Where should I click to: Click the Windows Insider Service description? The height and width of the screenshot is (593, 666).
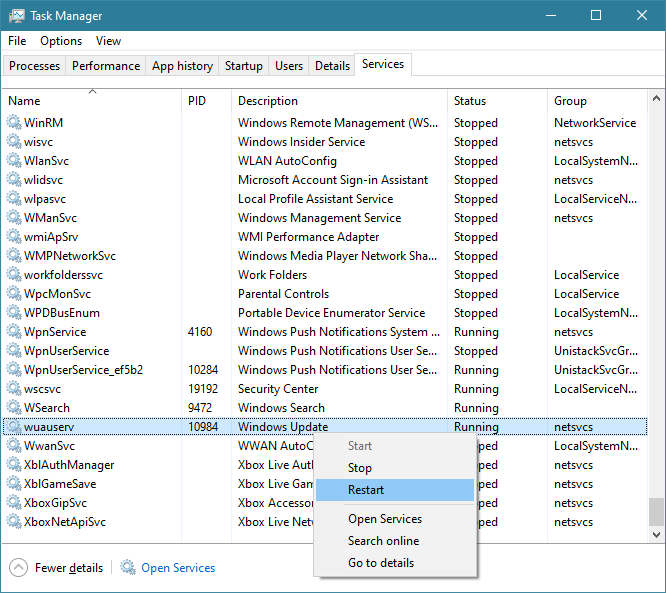point(301,142)
